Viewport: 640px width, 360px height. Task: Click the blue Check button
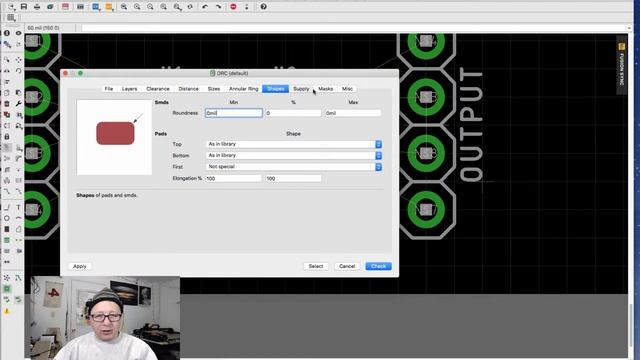click(x=378, y=266)
